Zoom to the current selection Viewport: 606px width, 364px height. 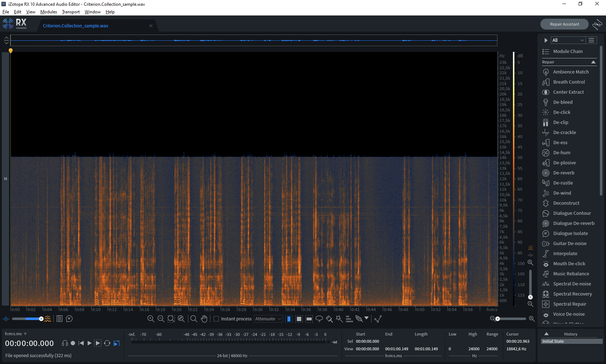click(x=171, y=319)
